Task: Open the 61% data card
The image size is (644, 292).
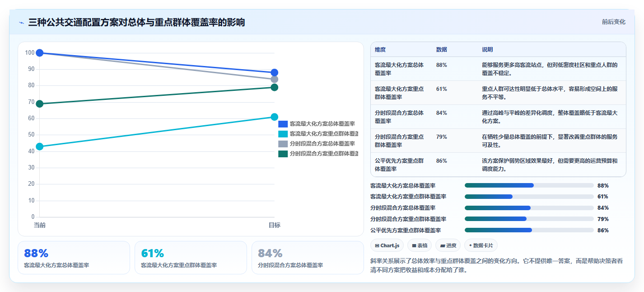Action: coord(191,258)
